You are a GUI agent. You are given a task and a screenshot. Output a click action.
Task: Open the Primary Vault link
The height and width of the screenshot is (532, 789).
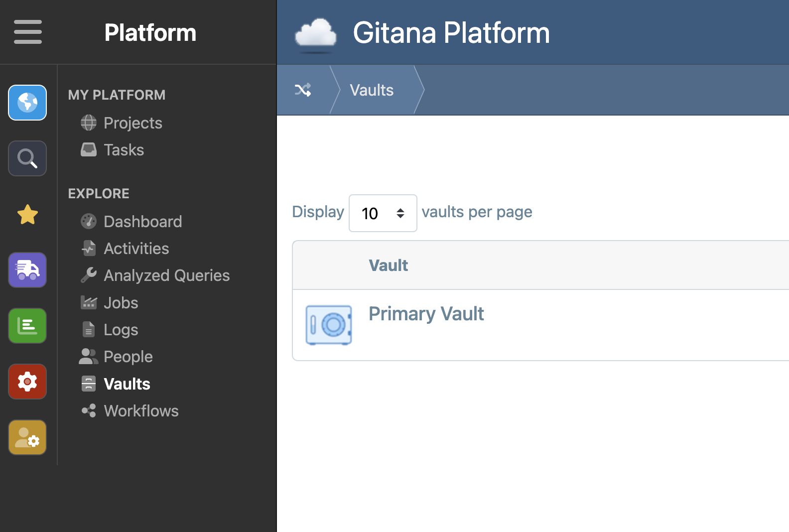point(426,314)
